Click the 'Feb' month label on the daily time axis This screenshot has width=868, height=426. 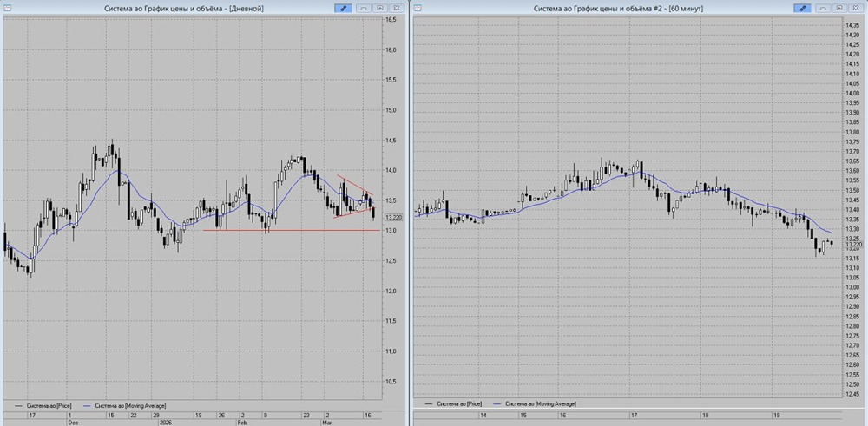[x=243, y=423]
